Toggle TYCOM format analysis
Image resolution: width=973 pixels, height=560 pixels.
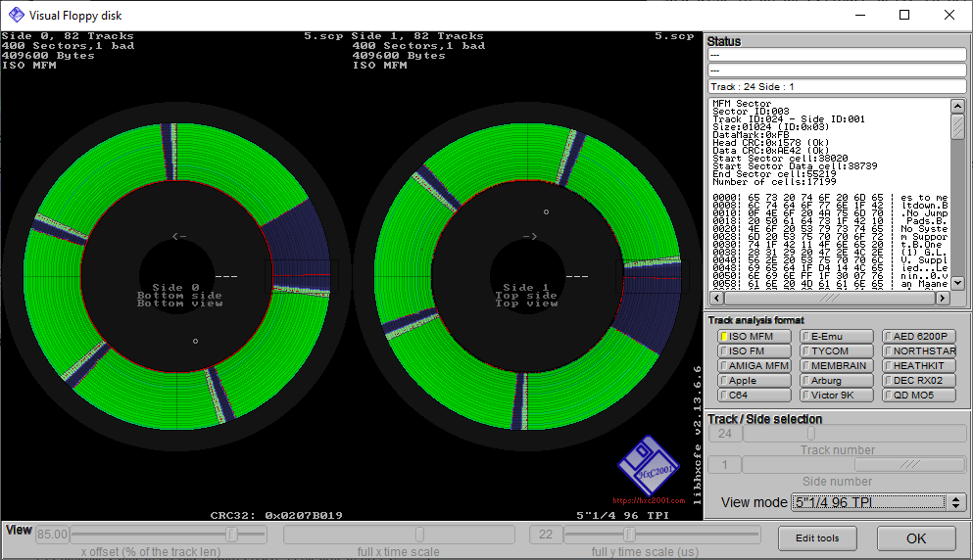[837, 351]
